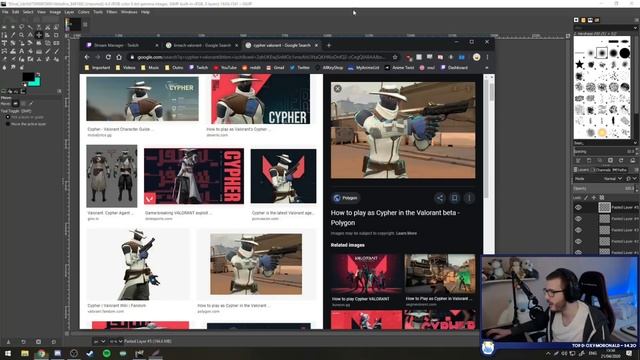Hide Pasted Layer #5 with its eye icon
Image resolution: width=640 pixels, height=360 pixels.
[578, 207]
